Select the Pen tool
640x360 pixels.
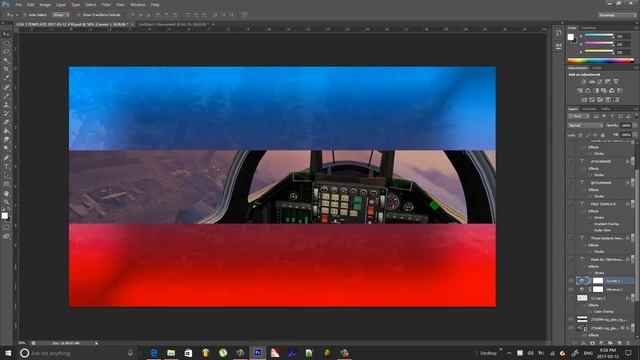6,158
